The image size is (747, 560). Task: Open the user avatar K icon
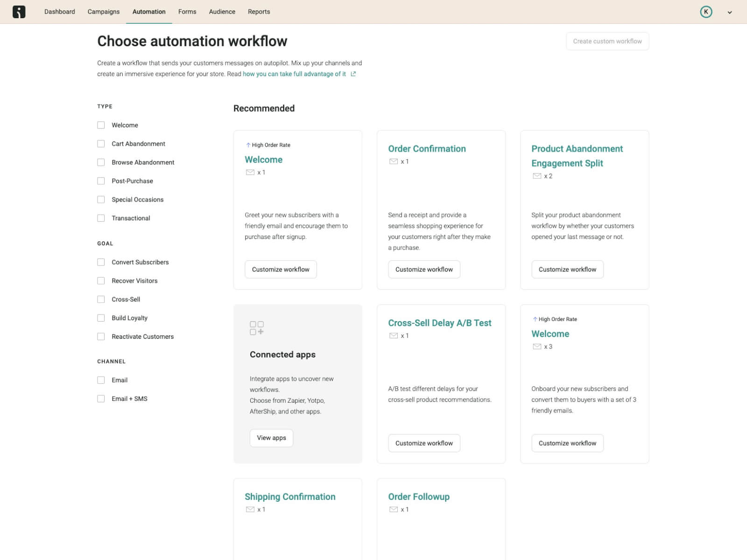[x=706, y=12]
